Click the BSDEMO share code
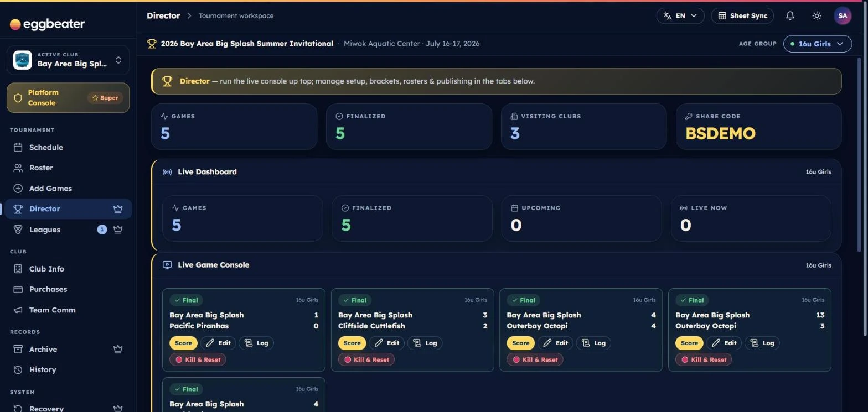The width and height of the screenshot is (868, 412). pos(720,133)
